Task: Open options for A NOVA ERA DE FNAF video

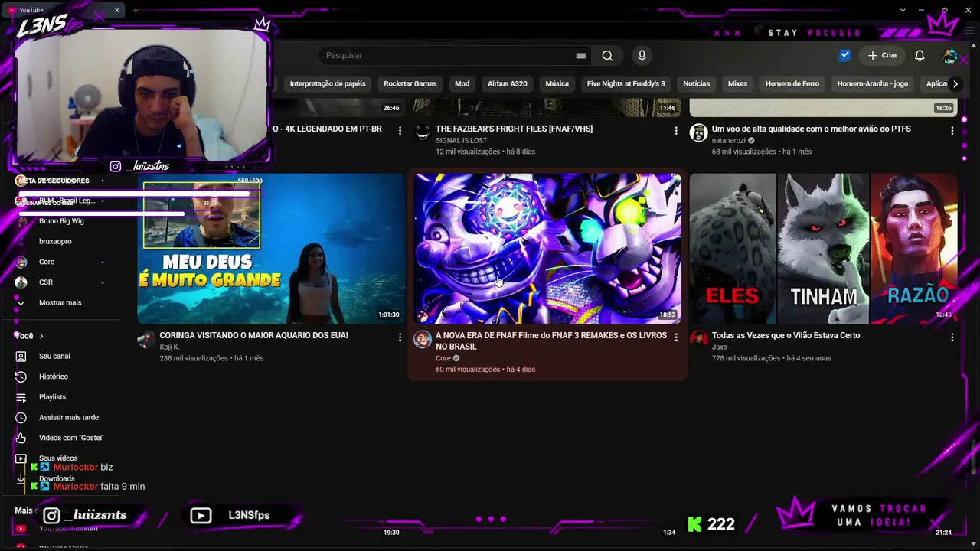Action: point(676,337)
